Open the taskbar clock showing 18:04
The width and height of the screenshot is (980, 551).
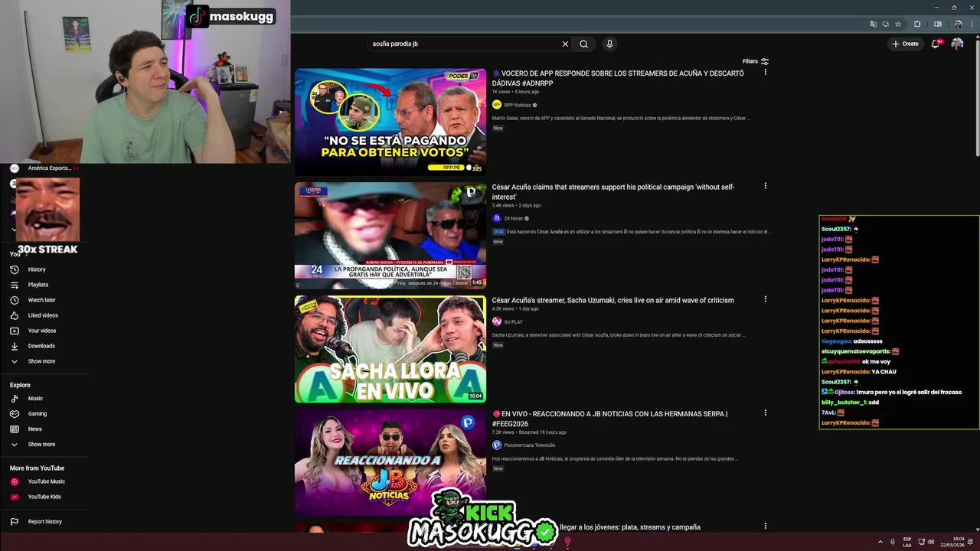953,542
